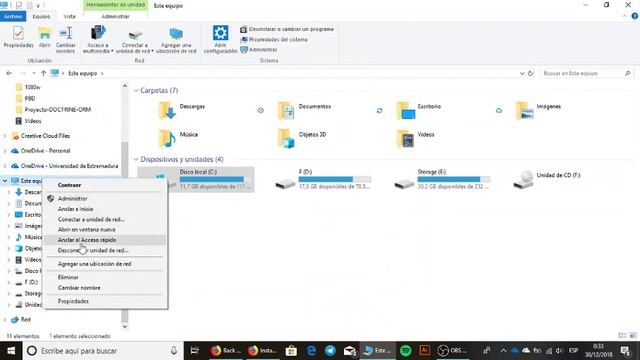640x360 pixels.
Task: Switch to the Vista ribbon tab
Action: point(69,16)
